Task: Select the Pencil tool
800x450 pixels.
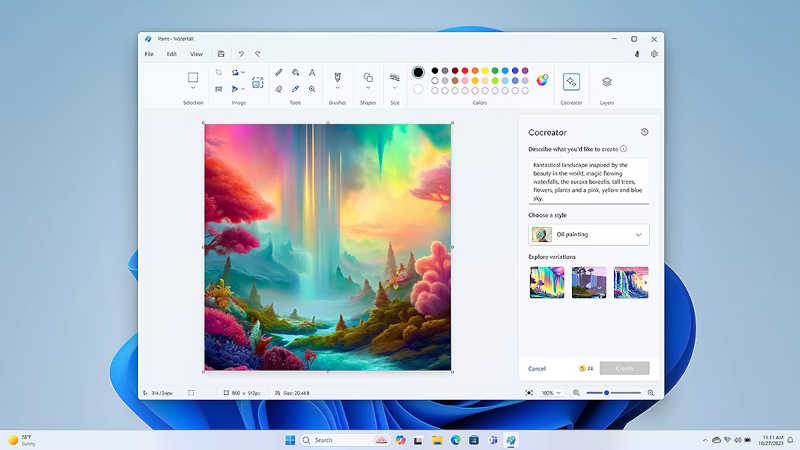Action: click(279, 72)
